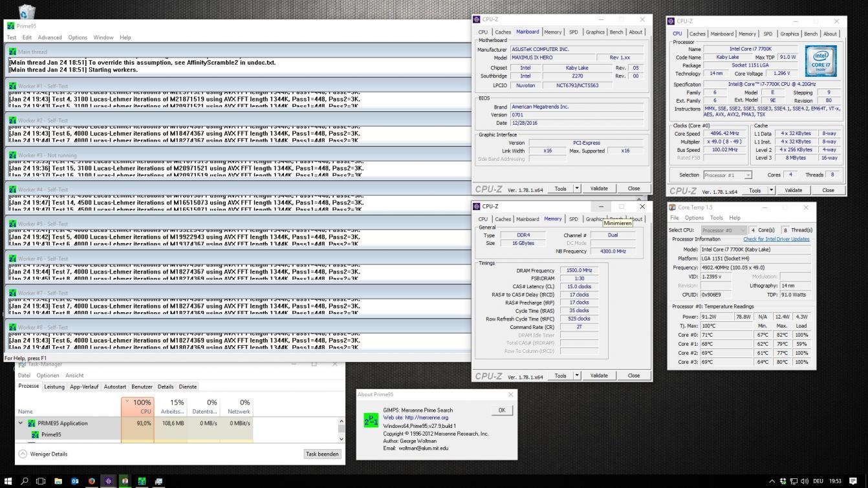
Task: Sort by the CPU column in Task-Manager
Action: [137, 407]
